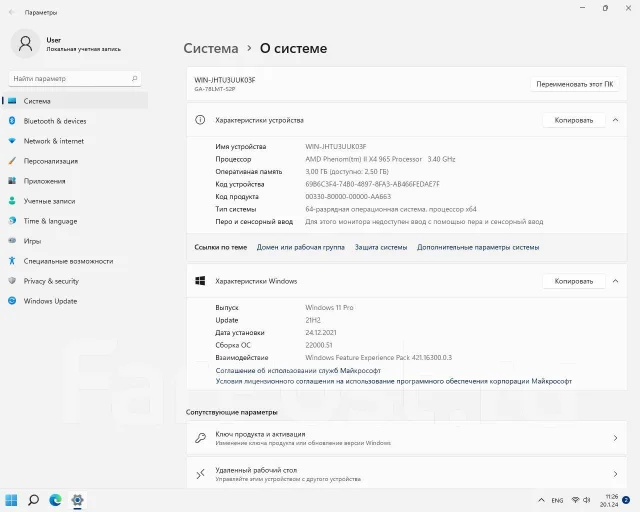
Task: Click the Специальные возможности accessibility icon
Action: (x=12, y=261)
